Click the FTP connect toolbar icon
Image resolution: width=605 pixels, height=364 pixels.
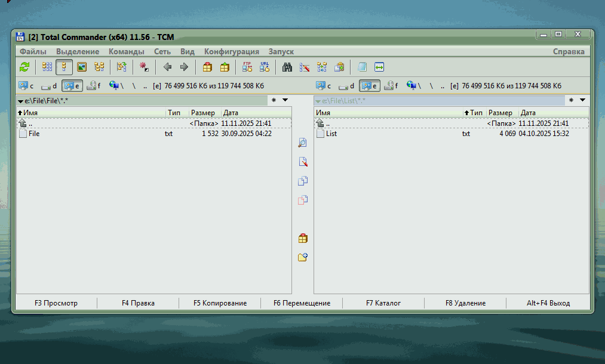247,67
